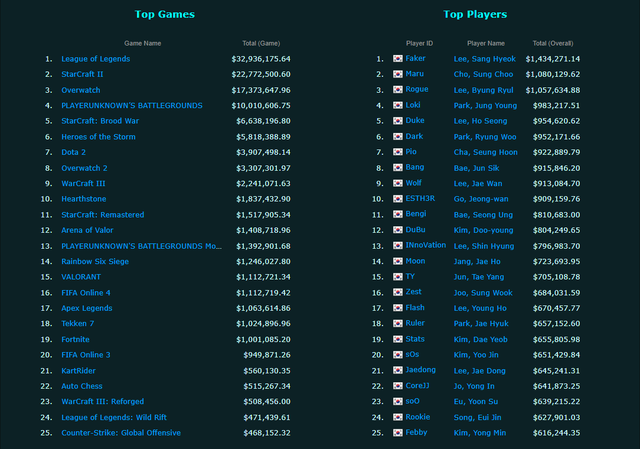Click the flag icon beside Jaedong
Viewport: 640px width, 449px height.
point(398,370)
